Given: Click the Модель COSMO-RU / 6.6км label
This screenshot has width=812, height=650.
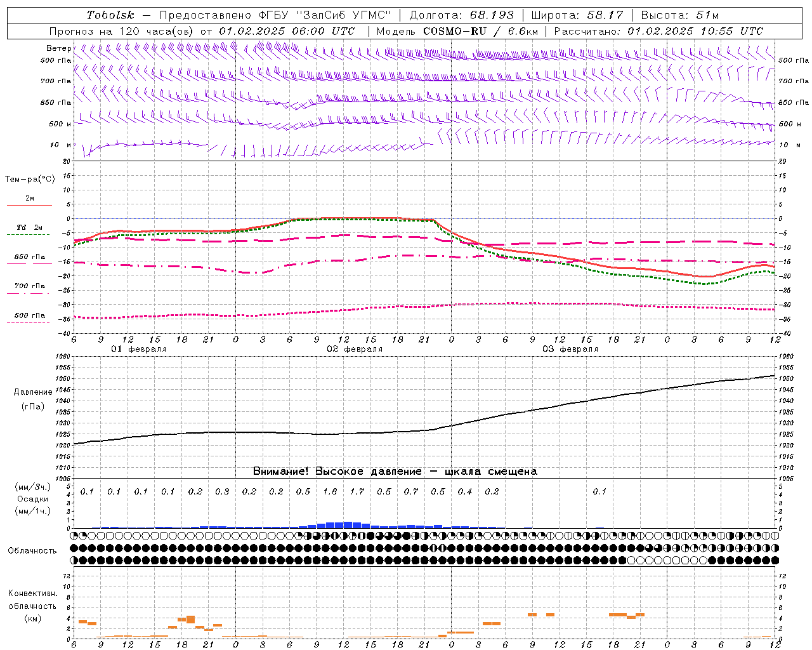Looking at the screenshot, I should point(457,31).
